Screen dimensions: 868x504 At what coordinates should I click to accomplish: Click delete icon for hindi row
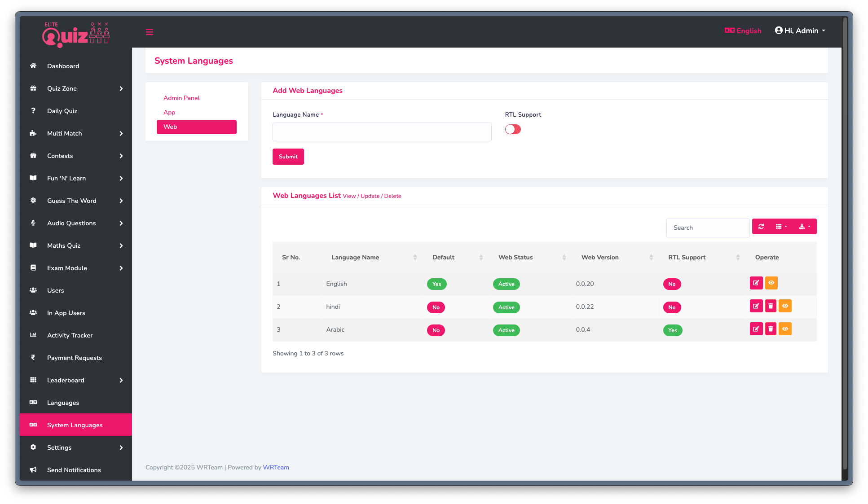771,306
